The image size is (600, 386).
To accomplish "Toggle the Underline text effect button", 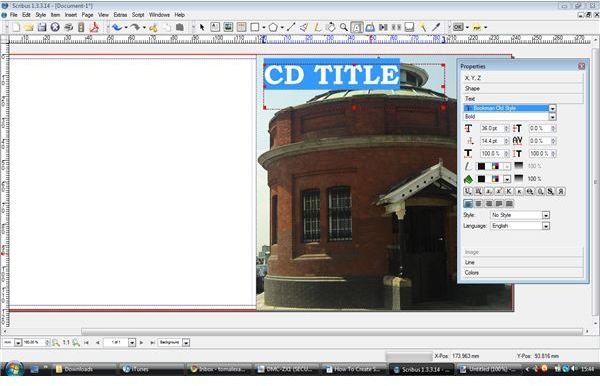I will point(468,191).
